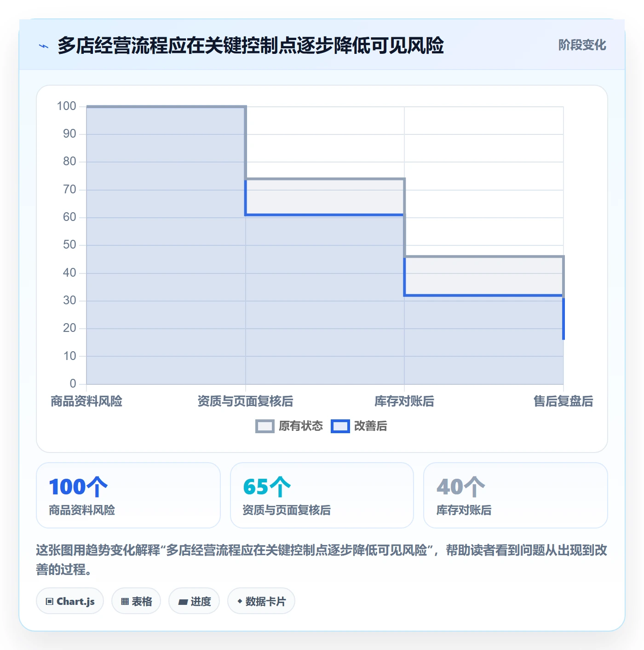
Task: Click the description paragraph starting 这张图用趋势变化
Action: 322,560
